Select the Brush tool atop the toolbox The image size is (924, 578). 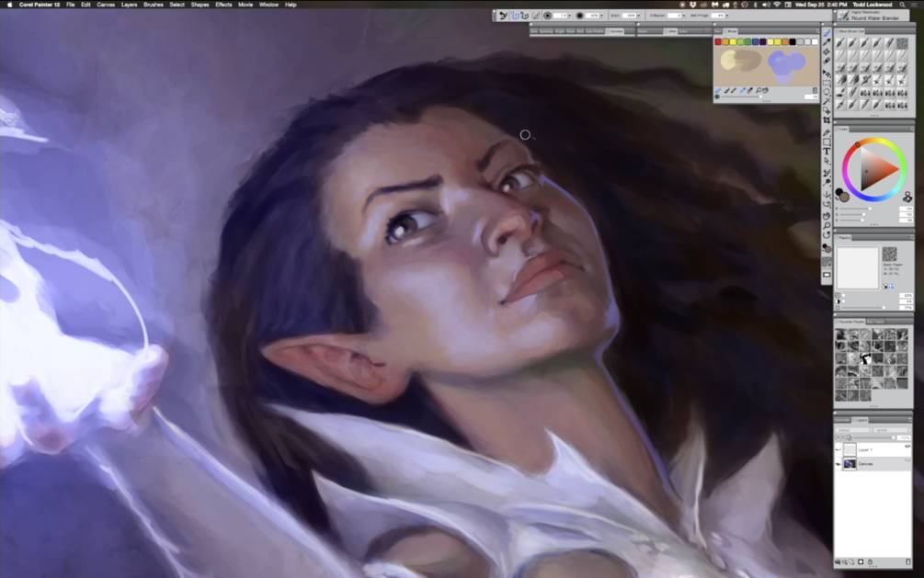pos(827,33)
